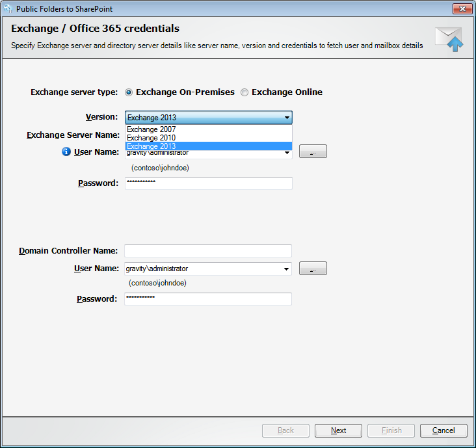Screen dimensions: 476x448
Task: Click the Exchange server type label
Action: pos(74,92)
